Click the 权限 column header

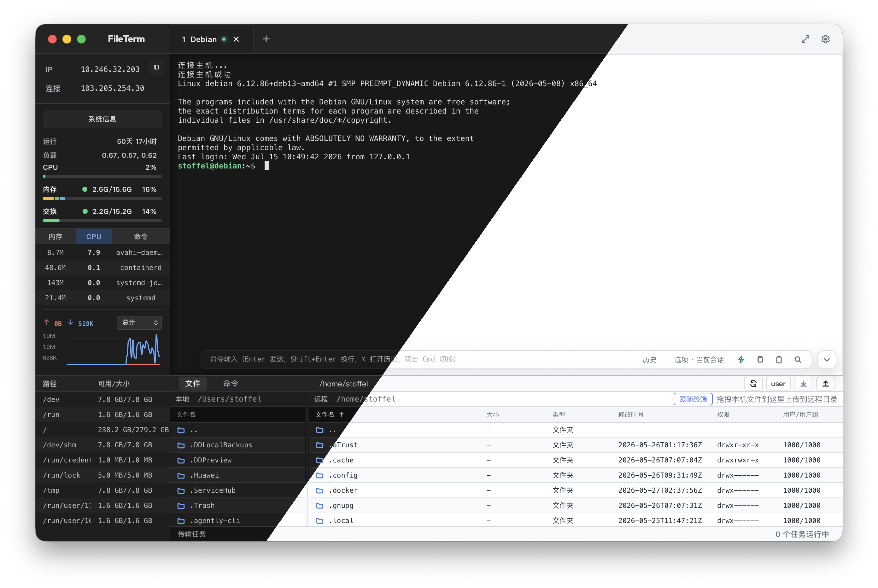click(723, 415)
